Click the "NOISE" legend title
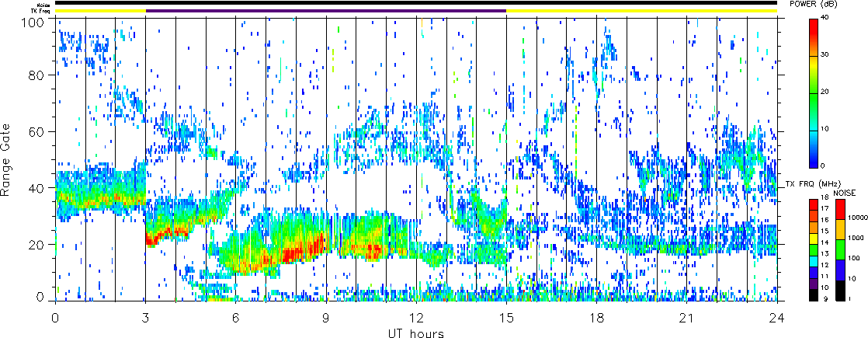The image size is (868, 338). click(845, 192)
